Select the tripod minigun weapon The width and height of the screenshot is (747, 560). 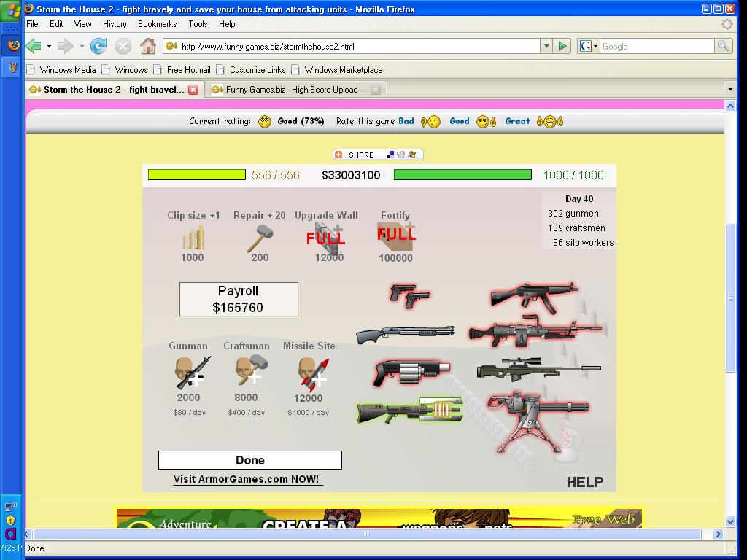click(538, 422)
